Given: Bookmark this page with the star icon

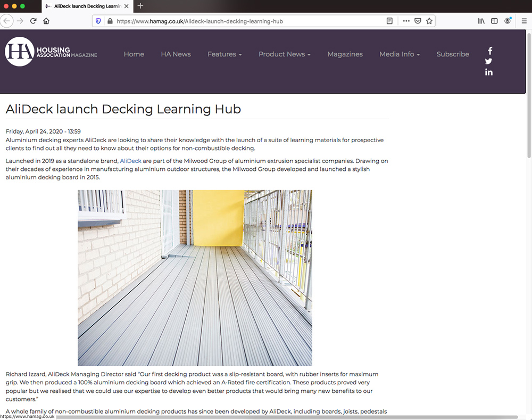Looking at the screenshot, I should point(429,21).
